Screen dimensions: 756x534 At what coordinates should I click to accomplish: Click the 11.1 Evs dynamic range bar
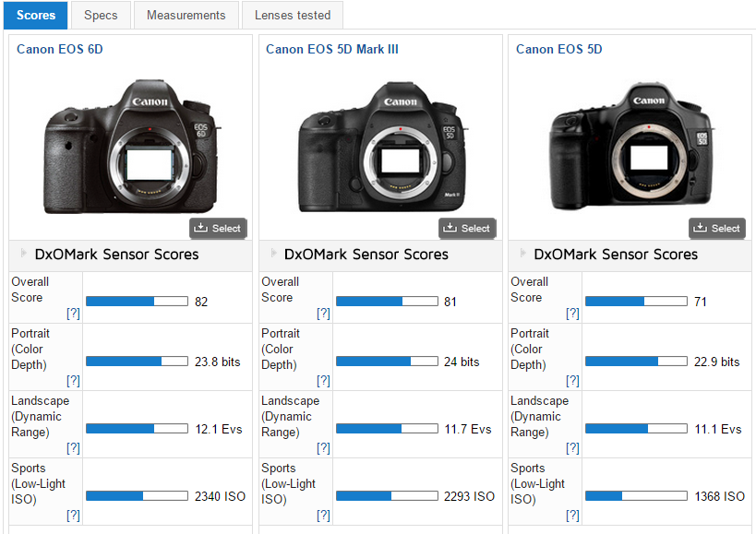pos(636,429)
